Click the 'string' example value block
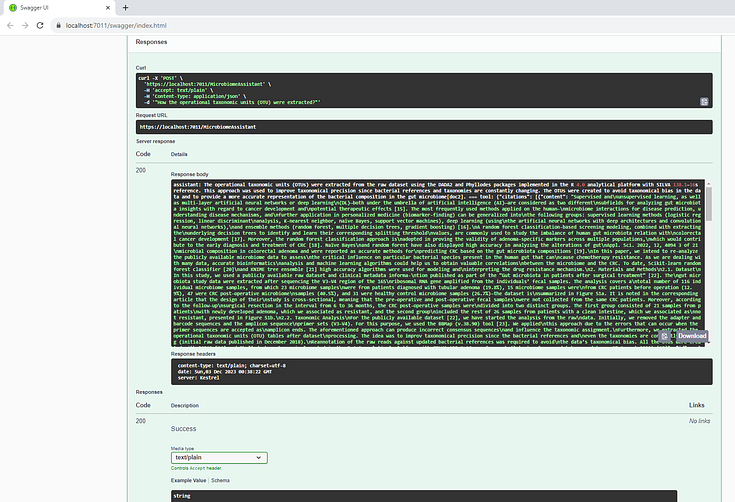The image size is (735, 502). coord(424,496)
